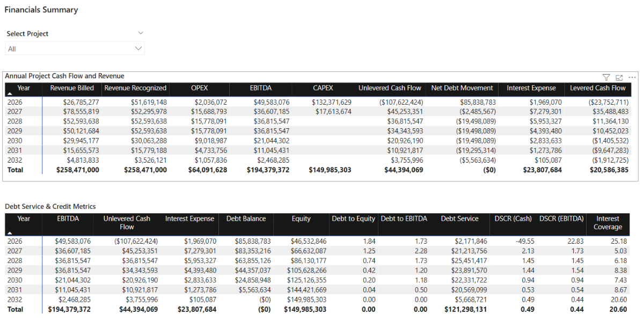Select the 2028 row in cash flow table
The width and height of the screenshot is (644, 321).
coord(16,121)
